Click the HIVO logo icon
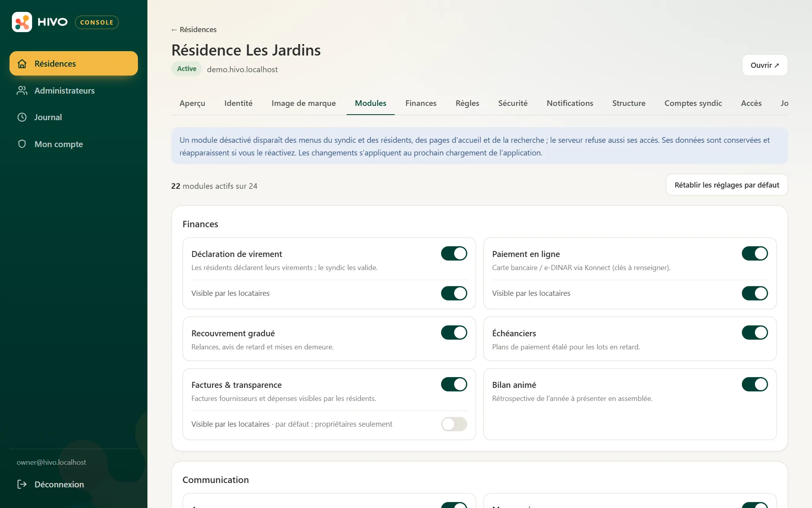 (x=22, y=22)
